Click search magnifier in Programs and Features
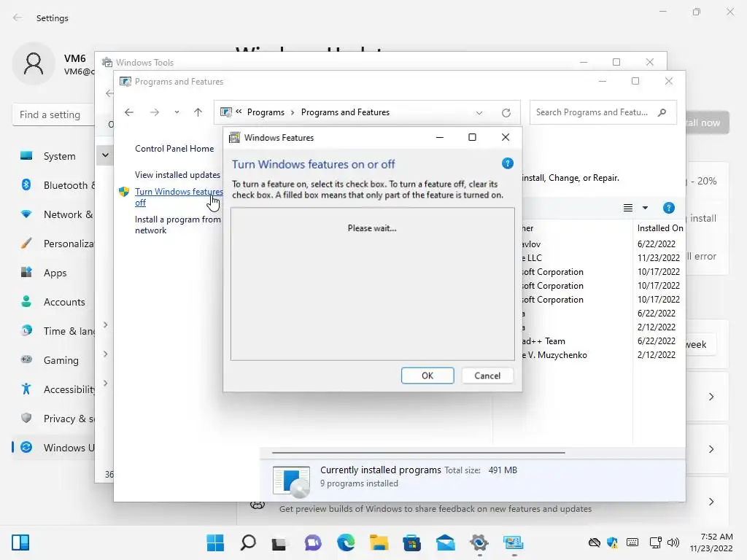Screen dimensions: 747x560 point(662,112)
